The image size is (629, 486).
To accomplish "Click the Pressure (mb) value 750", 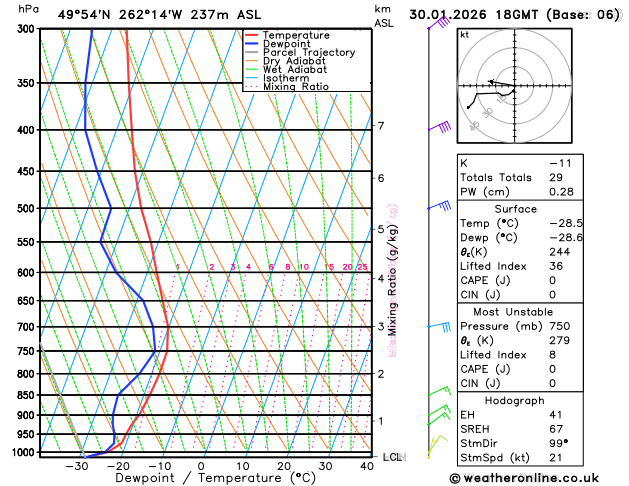I will 560,326.
